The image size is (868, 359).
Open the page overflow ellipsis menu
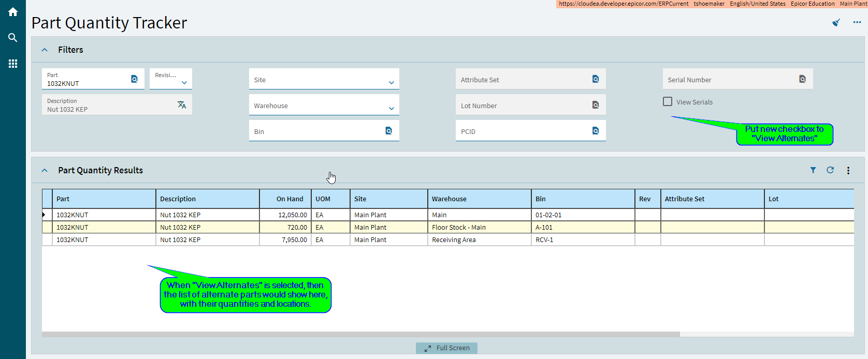857,22
